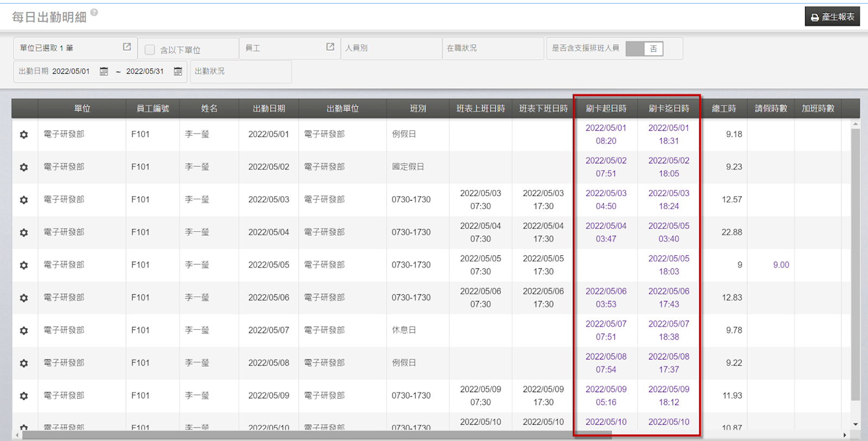
Task: Open the 員工 selection popup icon
Action: point(330,47)
